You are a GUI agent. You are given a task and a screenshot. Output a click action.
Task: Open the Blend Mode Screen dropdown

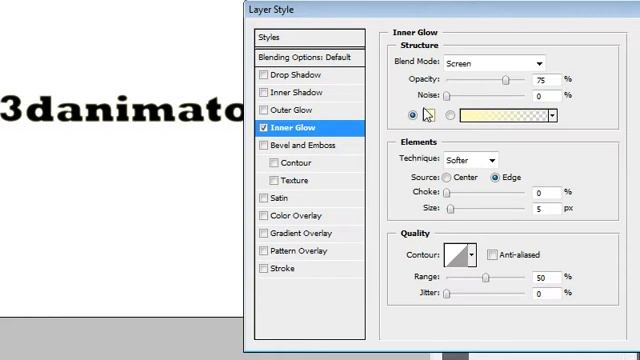coord(494,63)
